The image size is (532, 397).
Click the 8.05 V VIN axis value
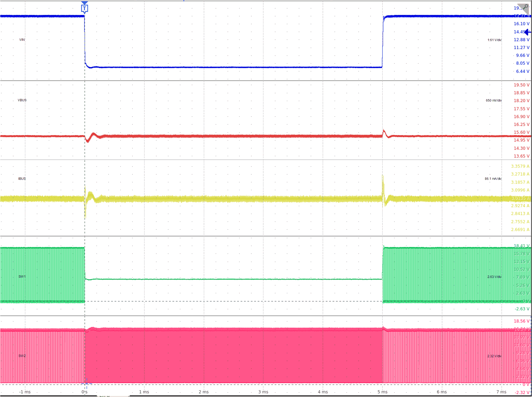click(x=523, y=63)
